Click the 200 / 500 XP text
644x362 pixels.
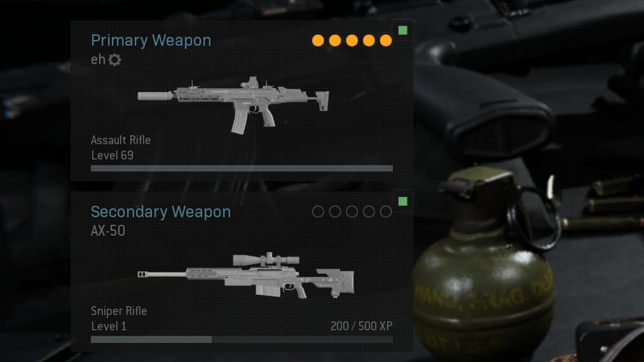[x=362, y=326]
